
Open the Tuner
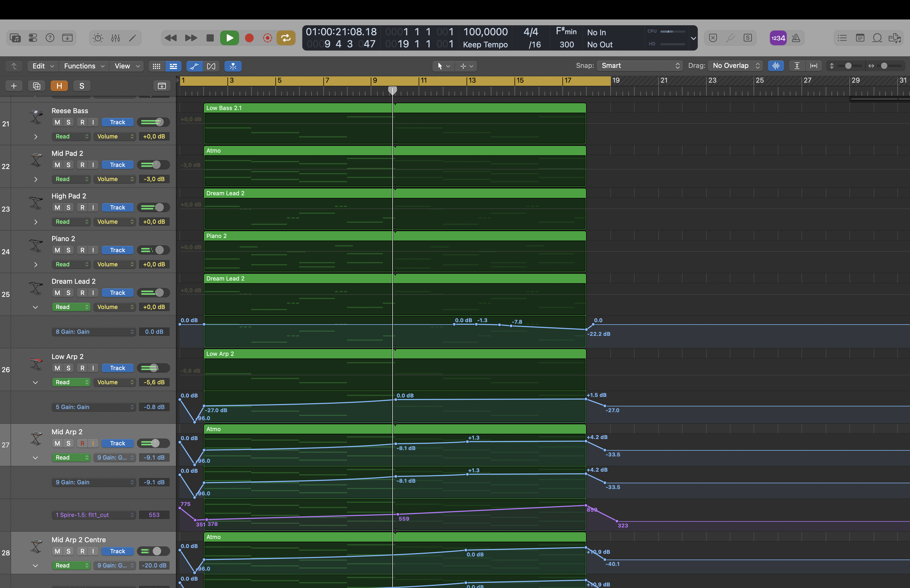pos(730,38)
